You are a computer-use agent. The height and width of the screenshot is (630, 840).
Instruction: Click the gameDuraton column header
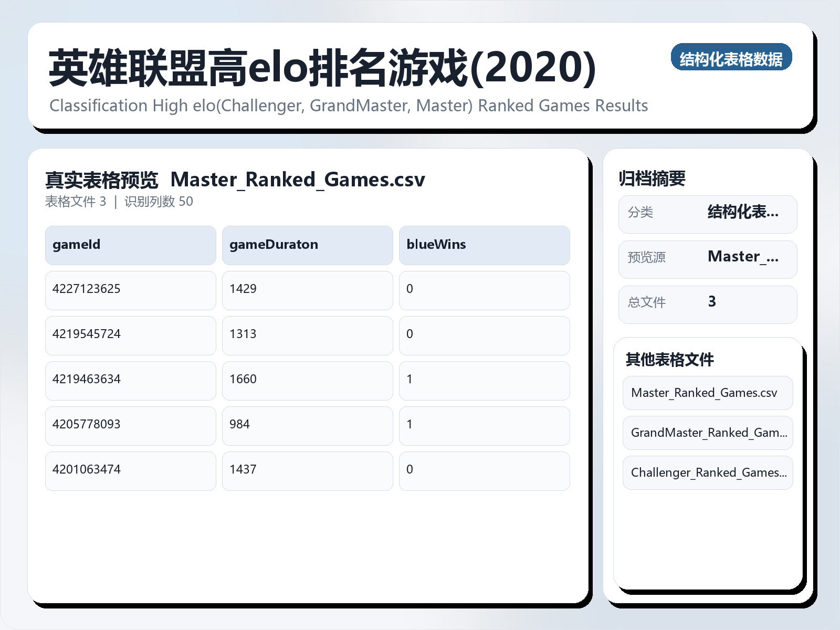click(307, 245)
